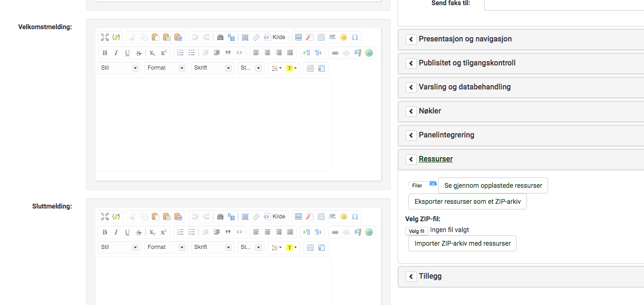
Task: Insert table in Velkomstmelding editor
Action: [321, 37]
